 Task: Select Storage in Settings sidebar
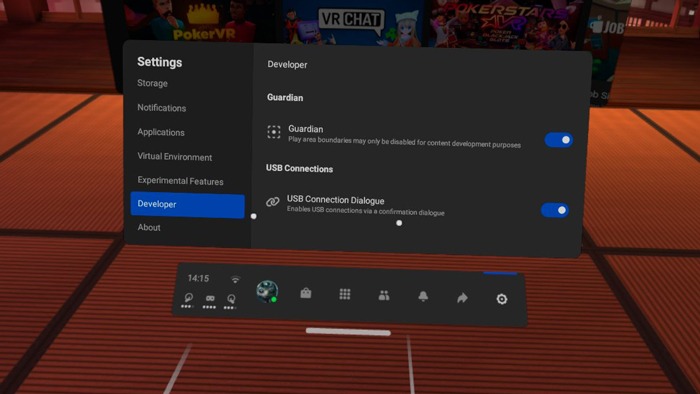[153, 83]
